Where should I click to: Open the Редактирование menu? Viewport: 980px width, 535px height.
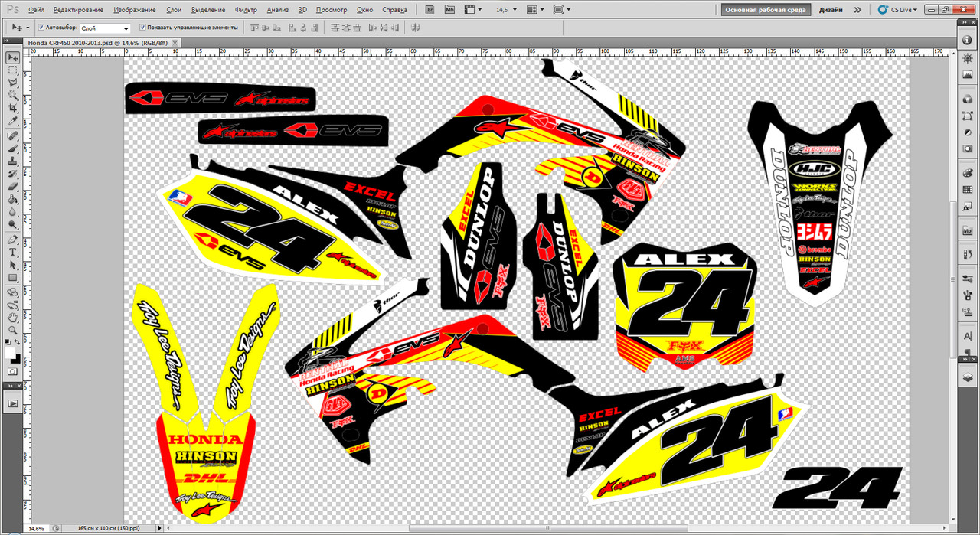click(80, 10)
